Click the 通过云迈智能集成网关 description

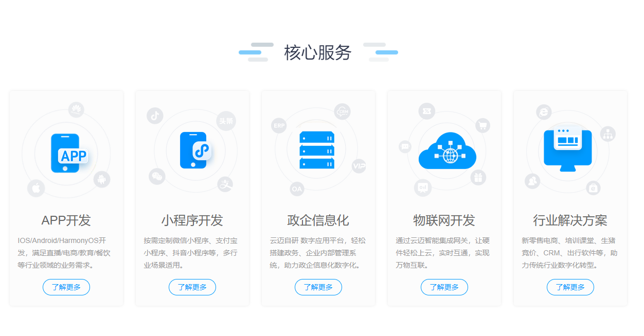click(x=442, y=253)
